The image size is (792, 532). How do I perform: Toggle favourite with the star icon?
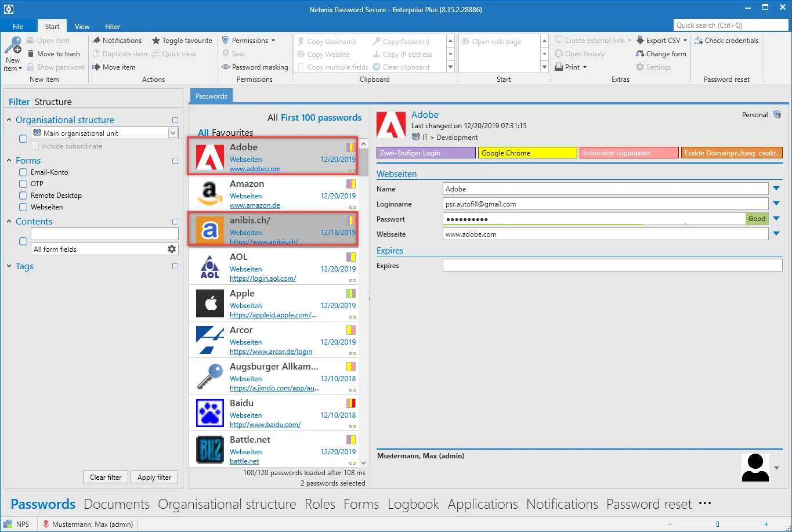click(x=156, y=41)
